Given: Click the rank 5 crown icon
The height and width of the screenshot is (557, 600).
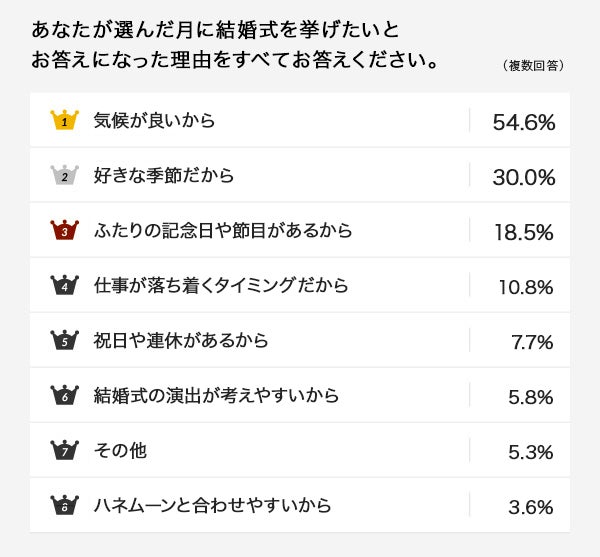Looking at the screenshot, I should pos(64,340).
